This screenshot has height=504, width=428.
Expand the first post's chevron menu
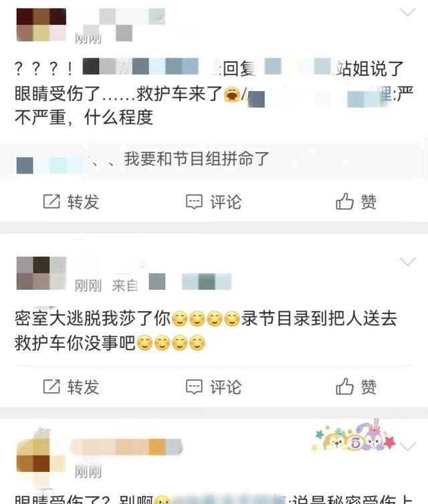[408, 12]
